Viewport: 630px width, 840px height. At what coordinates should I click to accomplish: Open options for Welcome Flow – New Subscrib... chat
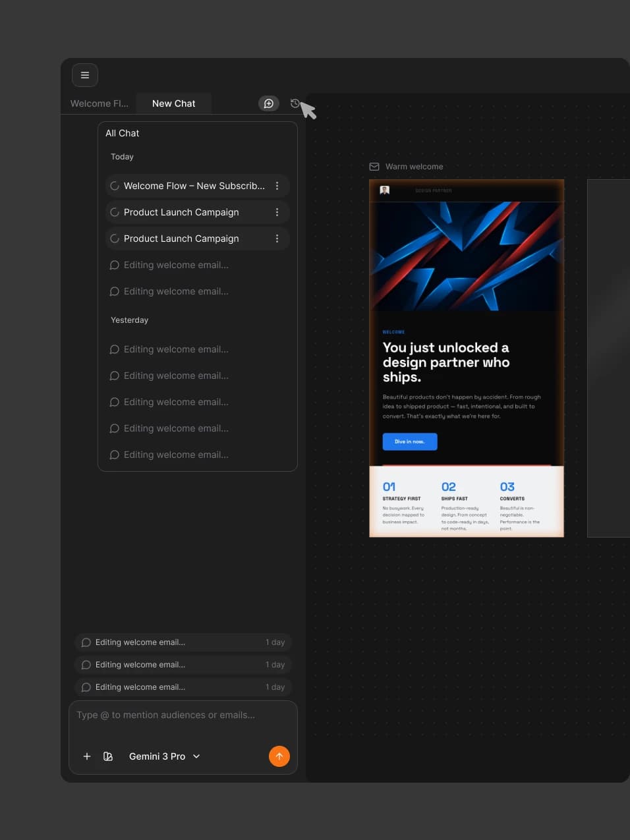pyautogui.click(x=277, y=186)
